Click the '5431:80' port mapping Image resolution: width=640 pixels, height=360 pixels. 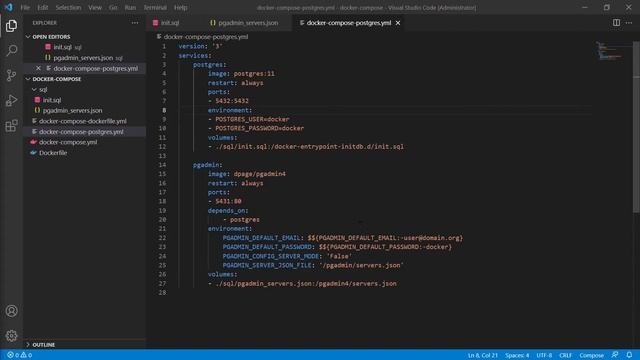[228, 201]
